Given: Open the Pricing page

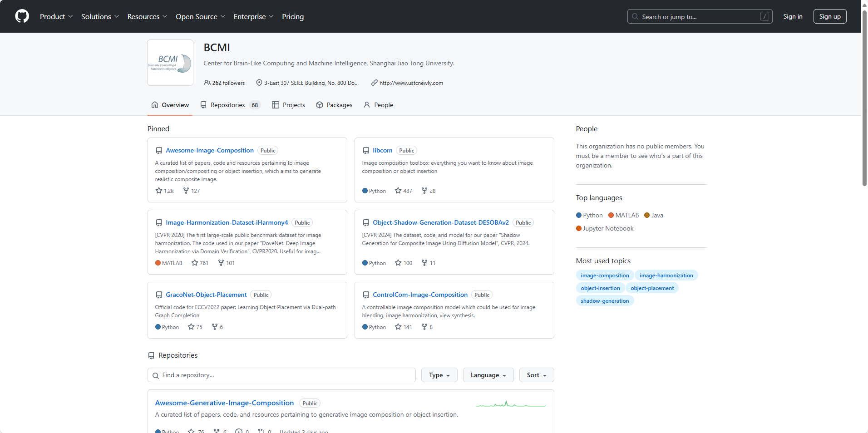Looking at the screenshot, I should point(293,16).
